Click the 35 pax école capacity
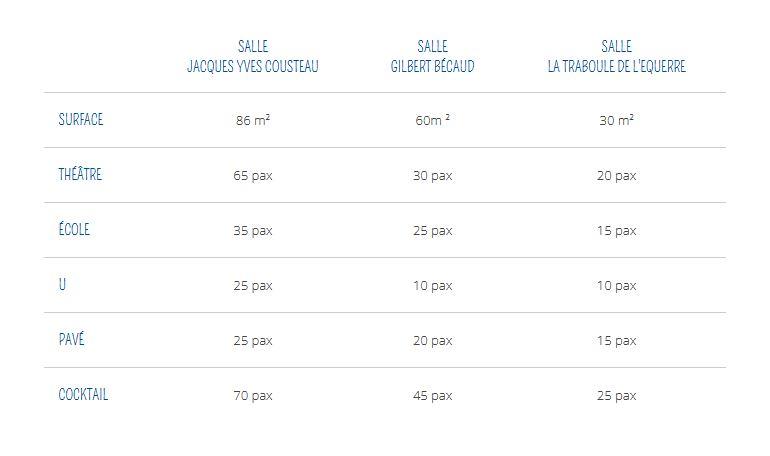 253,231
